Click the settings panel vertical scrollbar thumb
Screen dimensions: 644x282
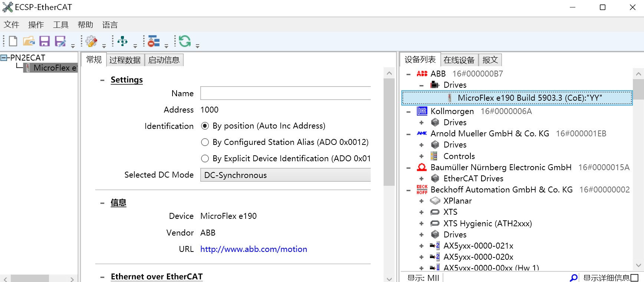pyautogui.click(x=389, y=132)
